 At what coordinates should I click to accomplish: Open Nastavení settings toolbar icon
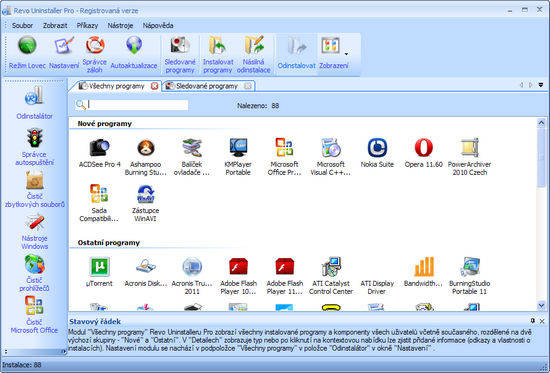(x=64, y=53)
